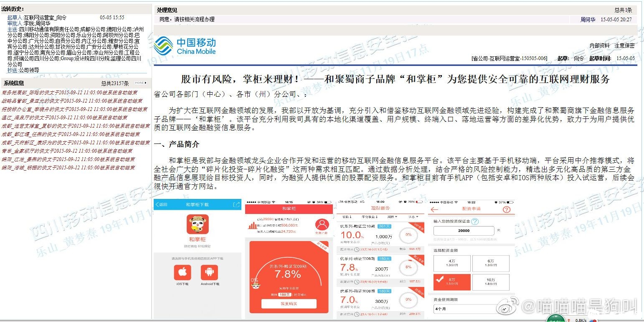644x322 pixels.
Task: Click progress circle of 融证宝10期
Action: click(x=408, y=235)
